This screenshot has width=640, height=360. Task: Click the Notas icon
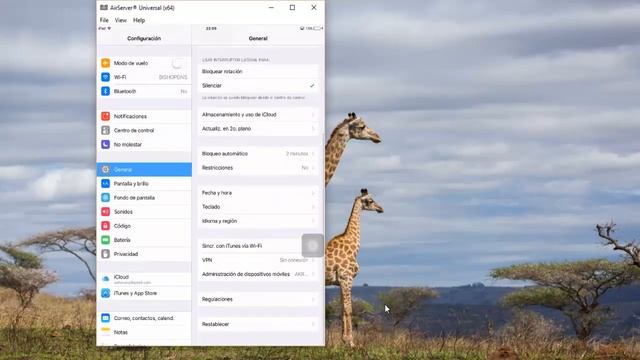click(x=105, y=332)
